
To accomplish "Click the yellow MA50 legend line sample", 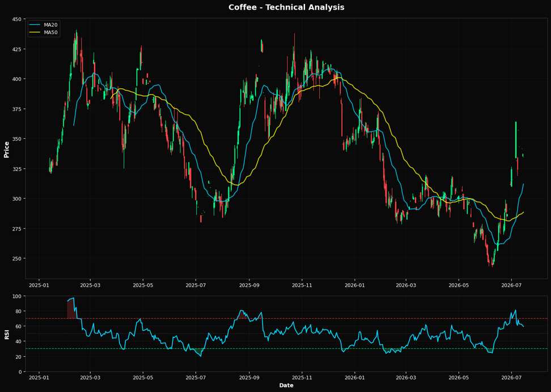I will point(36,32).
